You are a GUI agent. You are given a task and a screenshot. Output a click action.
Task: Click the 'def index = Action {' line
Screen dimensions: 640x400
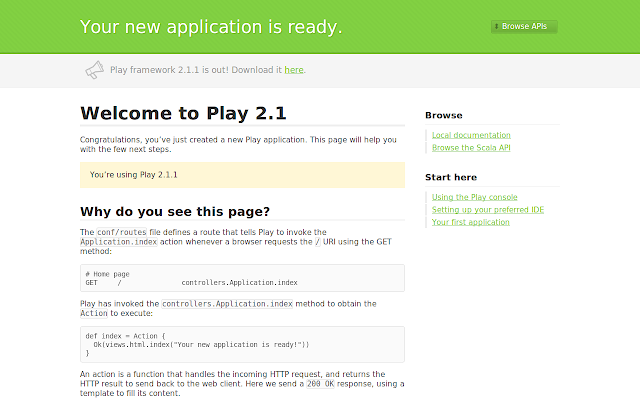pos(125,336)
